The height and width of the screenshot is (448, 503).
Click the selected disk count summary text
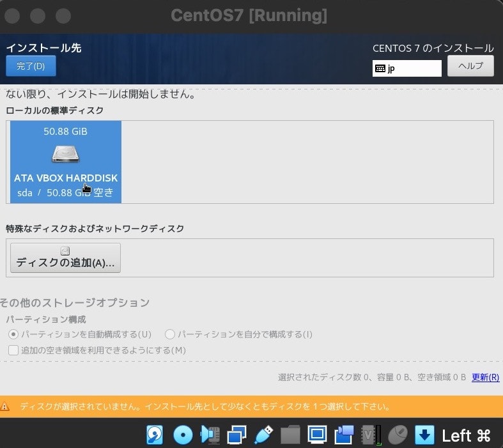pyautogui.click(x=372, y=377)
